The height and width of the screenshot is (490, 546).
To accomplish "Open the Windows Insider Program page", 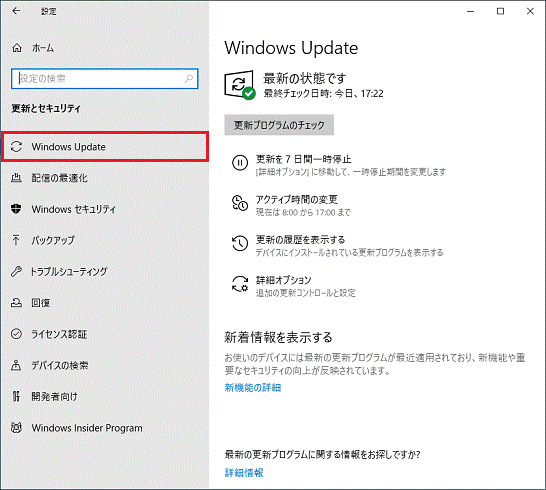I will [x=87, y=428].
